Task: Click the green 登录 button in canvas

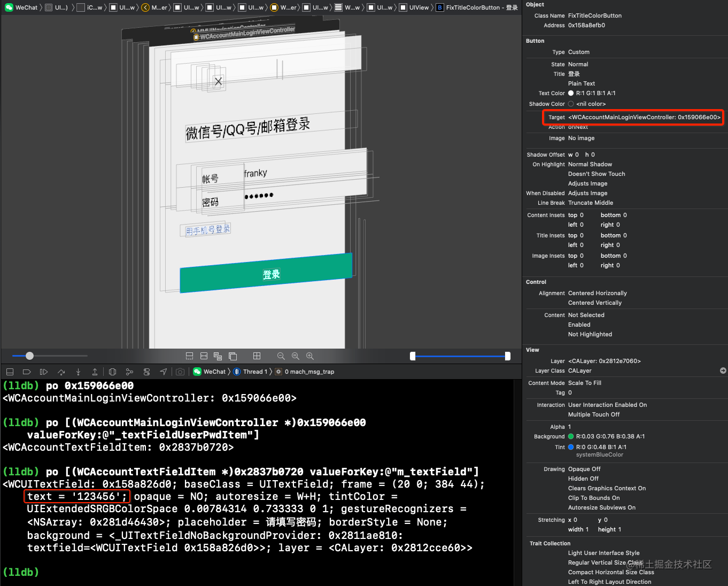Action: pyautogui.click(x=266, y=273)
